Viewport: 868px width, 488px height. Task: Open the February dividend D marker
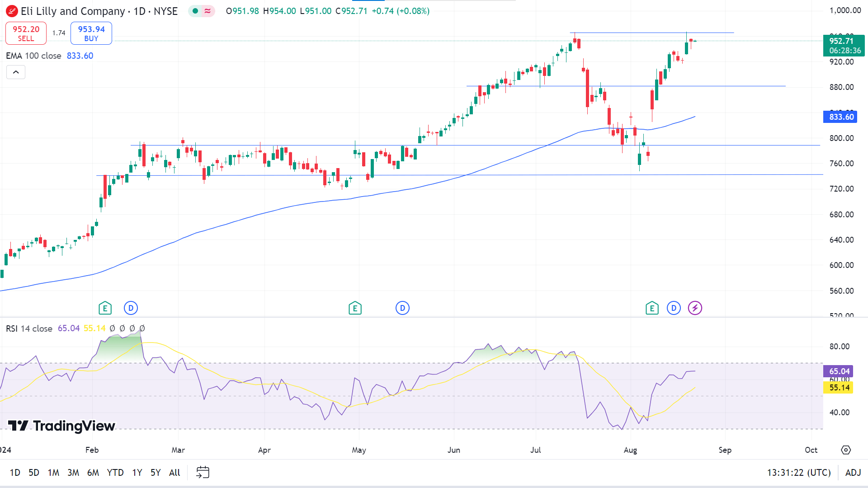coord(131,308)
